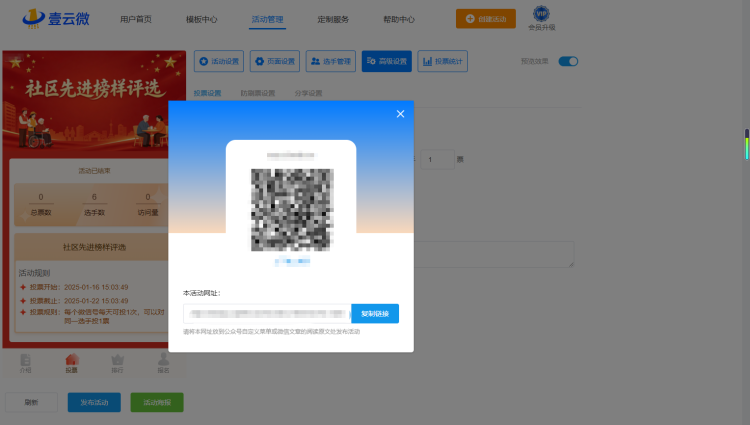
Task: Click the activity URL input field
Action: click(x=267, y=314)
